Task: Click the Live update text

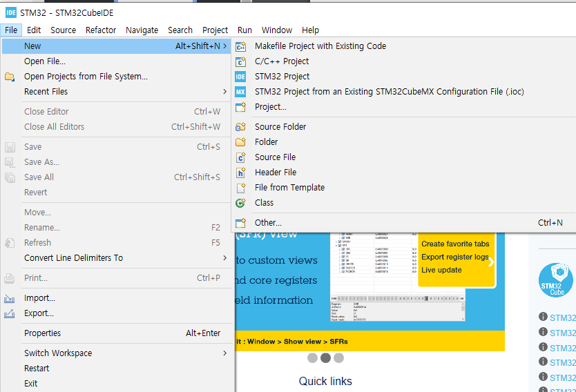Action: point(441,270)
